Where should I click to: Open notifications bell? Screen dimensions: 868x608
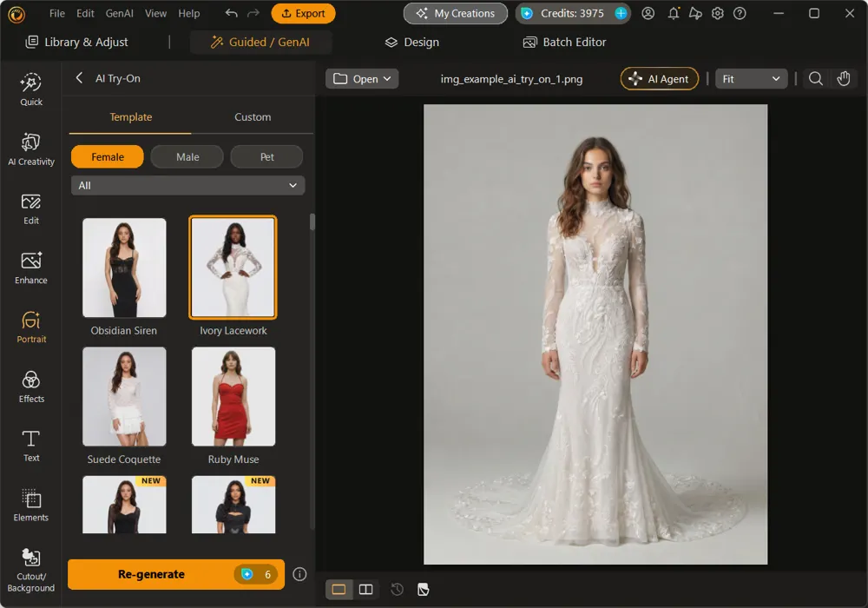click(674, 13)
